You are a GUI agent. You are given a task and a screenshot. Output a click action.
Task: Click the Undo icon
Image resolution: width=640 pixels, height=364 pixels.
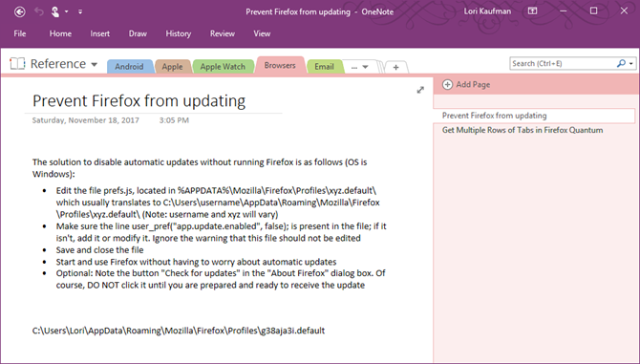point(39,11)
